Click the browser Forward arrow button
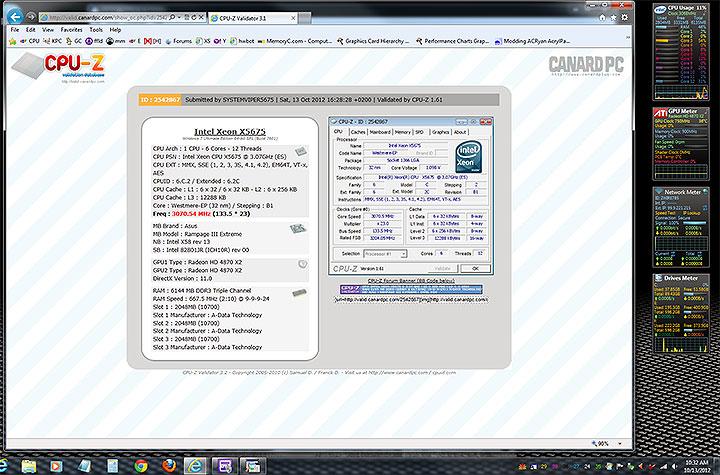The width and height of the screenshot is (720, 475). point(31,17)
